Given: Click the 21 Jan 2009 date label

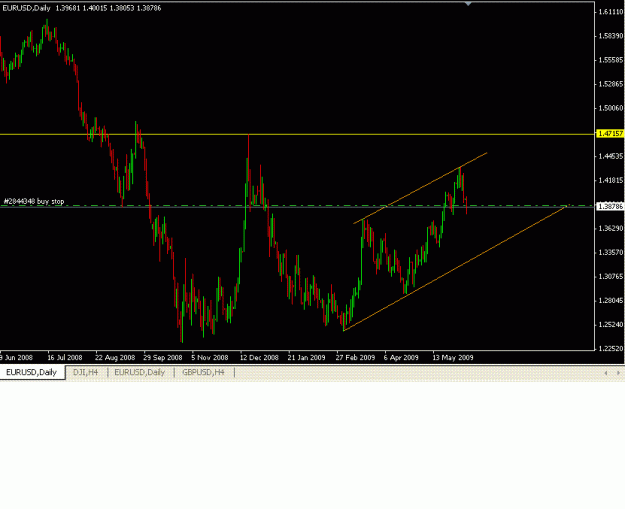Looking at the screenshot, I should tap(307, 358).
